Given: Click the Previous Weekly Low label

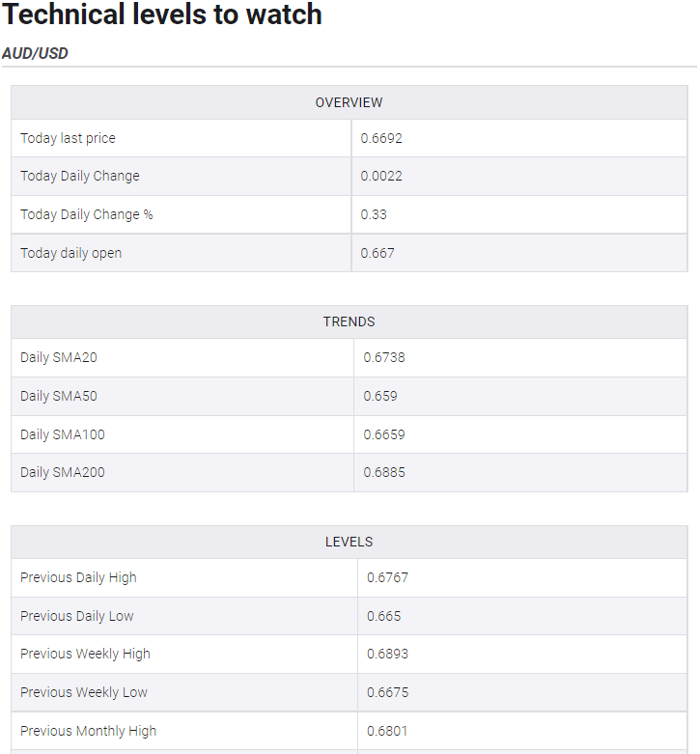Looking at the screenshot, I should point(84,692).
